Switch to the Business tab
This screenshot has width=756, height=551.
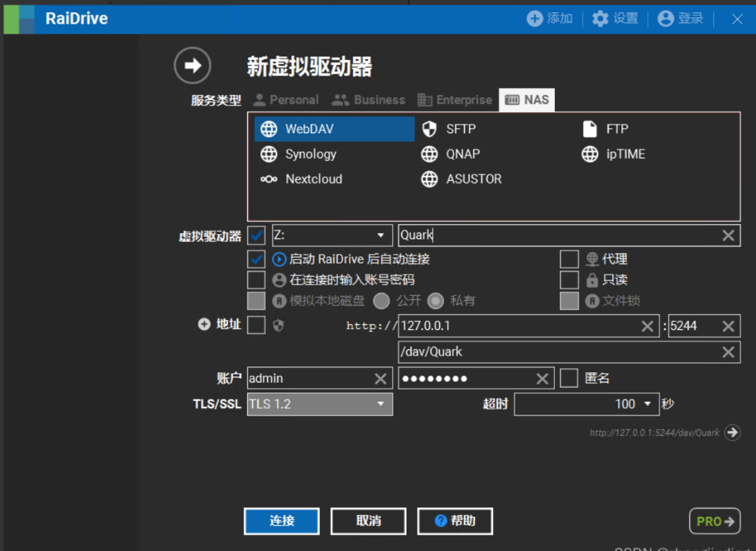point(368,100)
